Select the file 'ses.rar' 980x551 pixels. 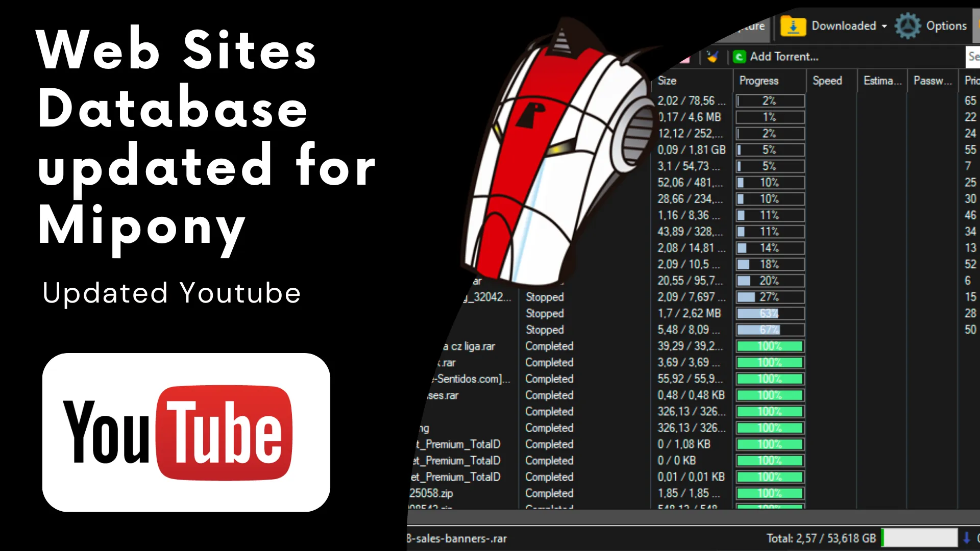click(x=443, y=395)
